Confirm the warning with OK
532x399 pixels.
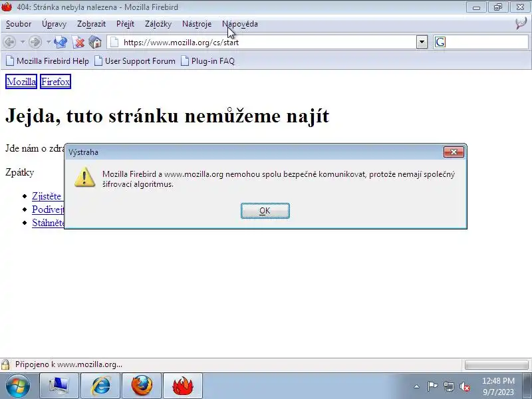(265, 211)
